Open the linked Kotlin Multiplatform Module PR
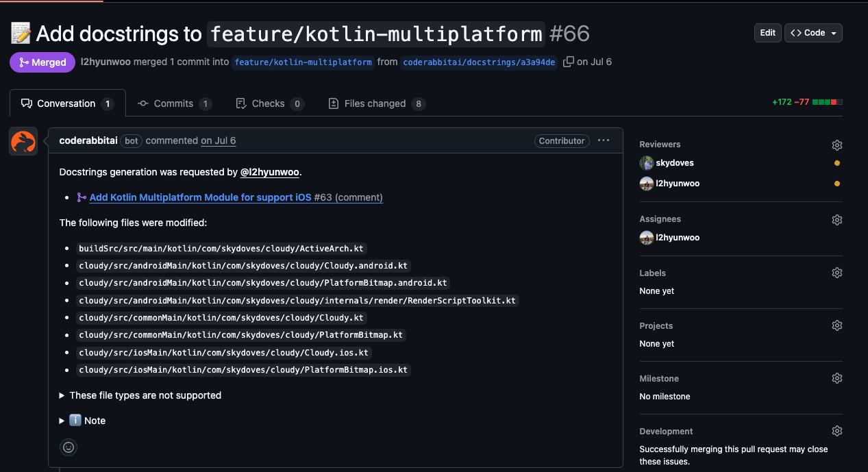 (200, 197)
